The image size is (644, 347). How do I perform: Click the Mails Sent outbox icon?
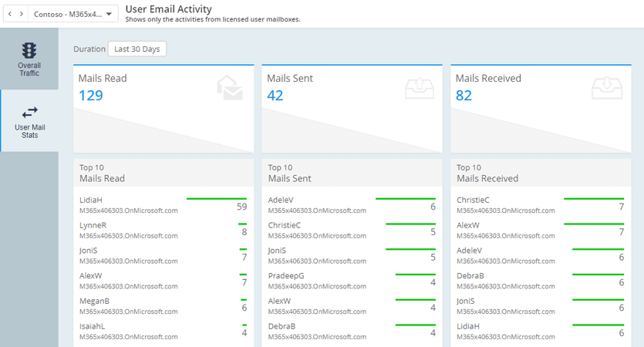click(419, 89)
